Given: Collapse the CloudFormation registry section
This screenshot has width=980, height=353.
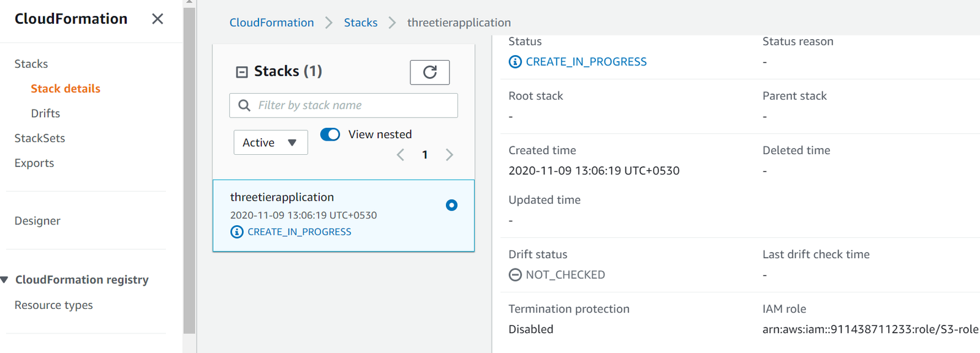Looking at the screenshot, I should (5, 280).
